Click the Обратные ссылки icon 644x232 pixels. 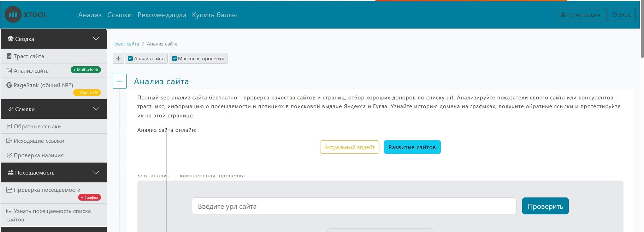click(9, 126)
